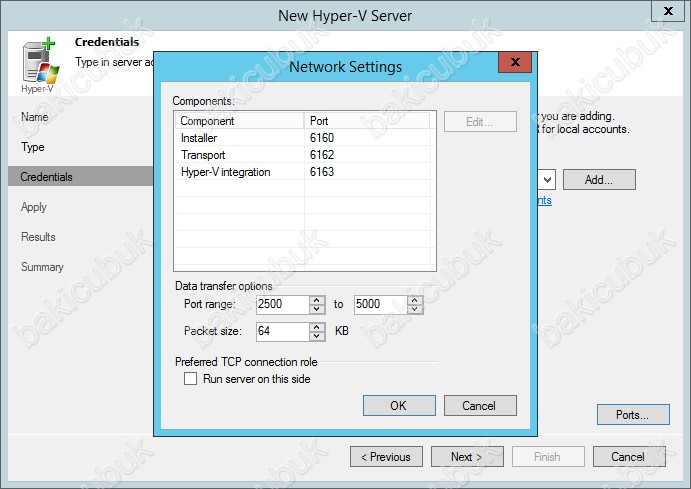691x489 pixels.
Task: Click the Edit... button in Network Settings
Action: pos(480,122)
